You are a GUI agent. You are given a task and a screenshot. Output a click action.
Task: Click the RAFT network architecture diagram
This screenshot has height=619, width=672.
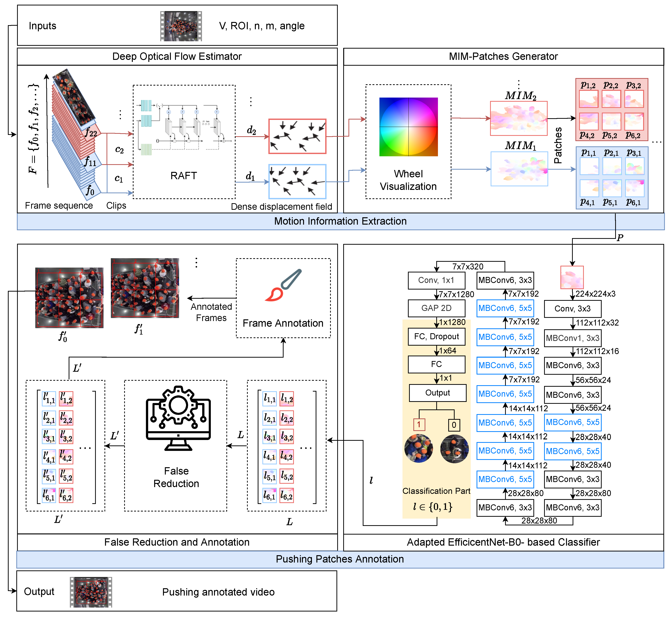(x=184, y=127)
